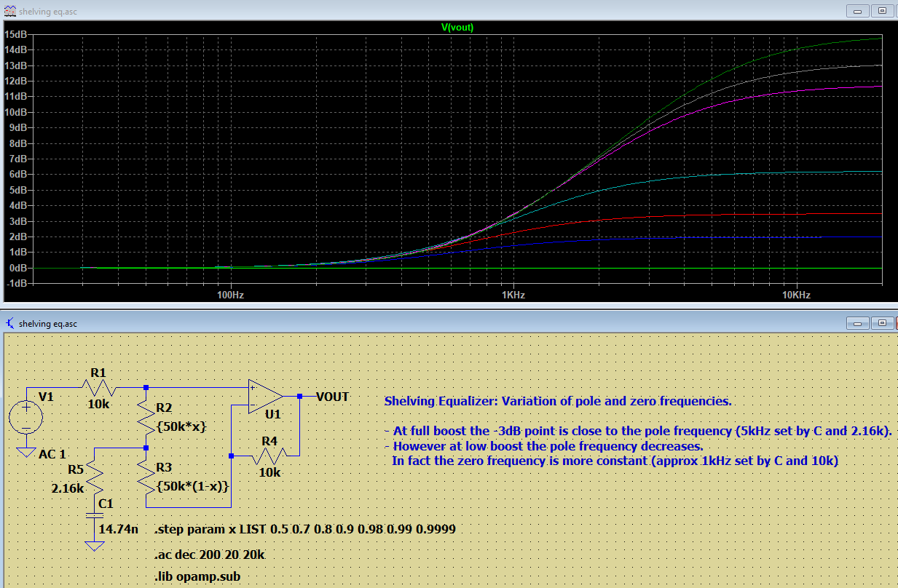Click the R4 designator label
The width and height of the screenshot is (898, 588).
269,441
